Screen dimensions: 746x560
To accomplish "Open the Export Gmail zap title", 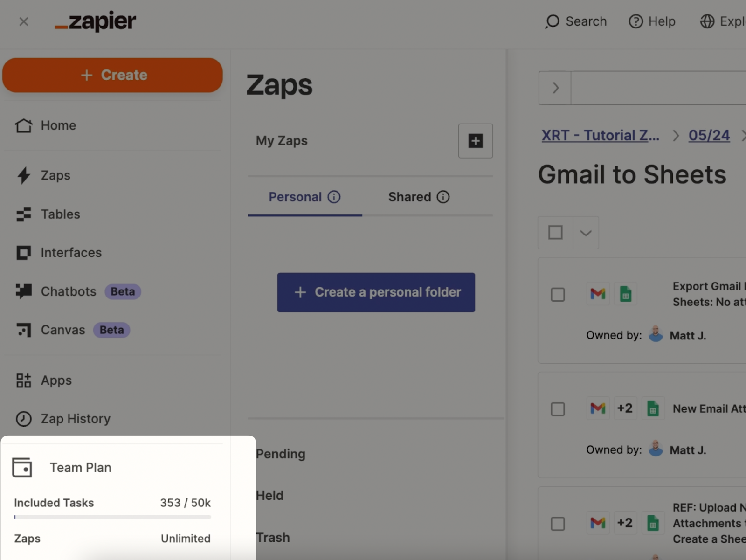I will [x=709, y=294].
